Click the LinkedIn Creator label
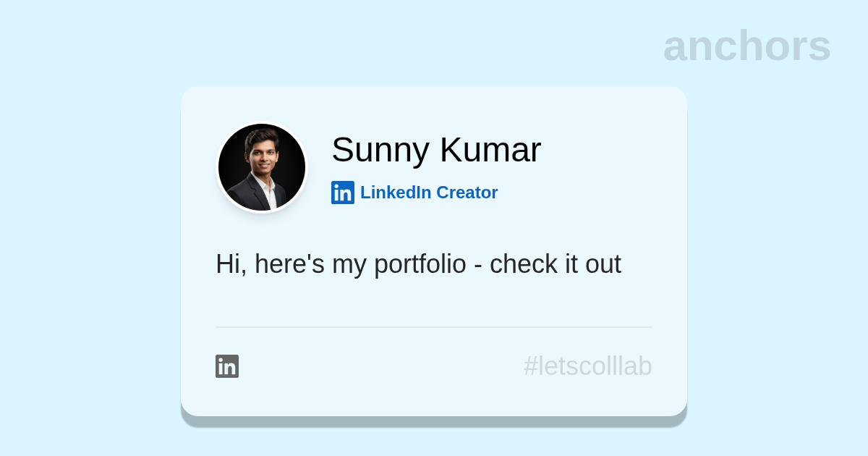This screenshot has width=868, height=456. point(428,193)
